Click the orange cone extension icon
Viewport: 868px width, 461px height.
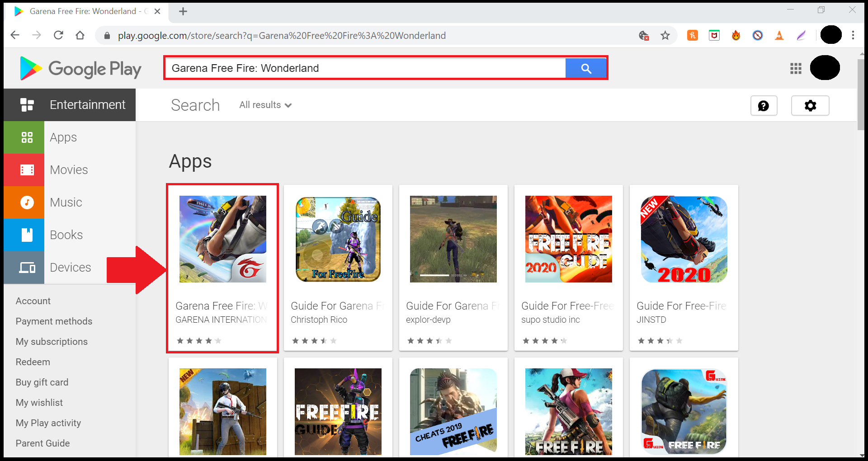779,35
